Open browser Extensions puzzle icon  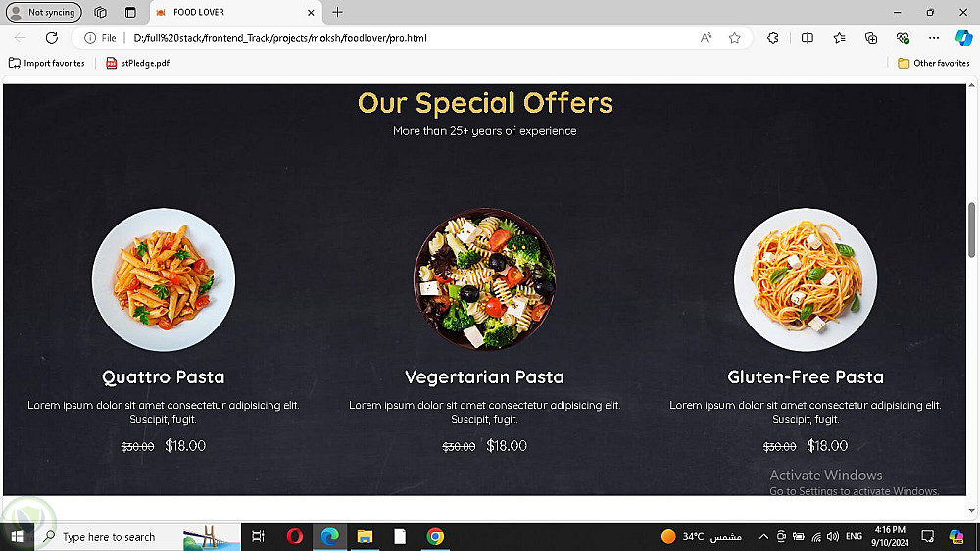[x=773, y=38]
